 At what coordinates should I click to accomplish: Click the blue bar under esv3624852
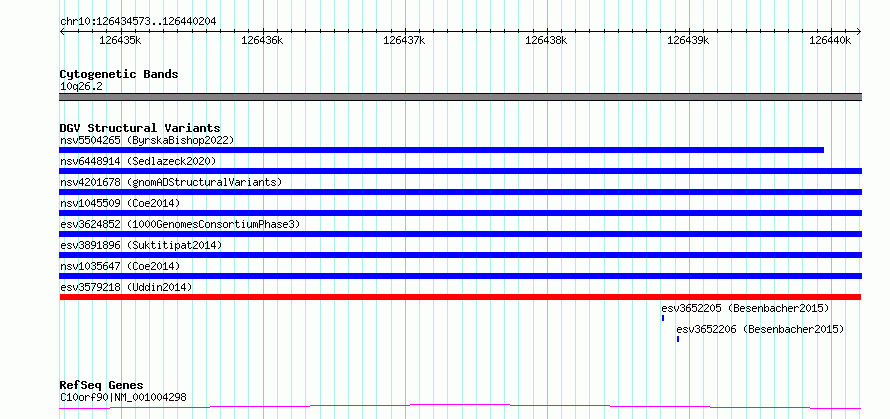tap(460, 234)
